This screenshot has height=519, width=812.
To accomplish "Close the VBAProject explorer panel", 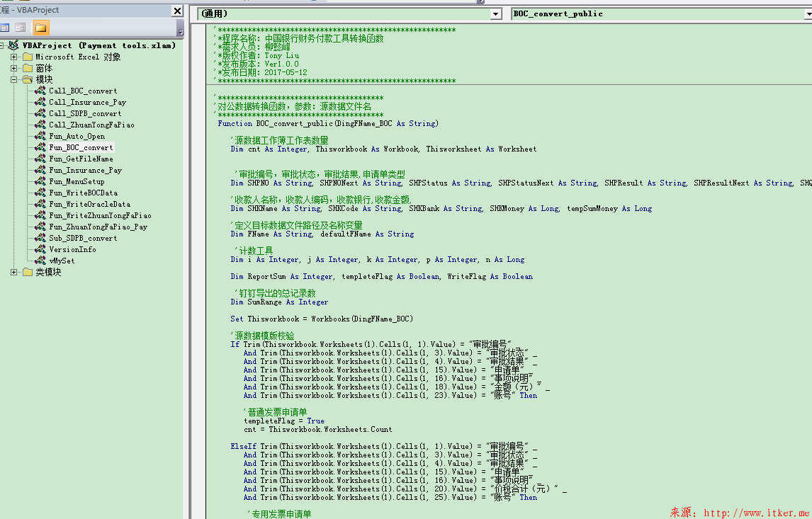I will [x=177, y=11].
